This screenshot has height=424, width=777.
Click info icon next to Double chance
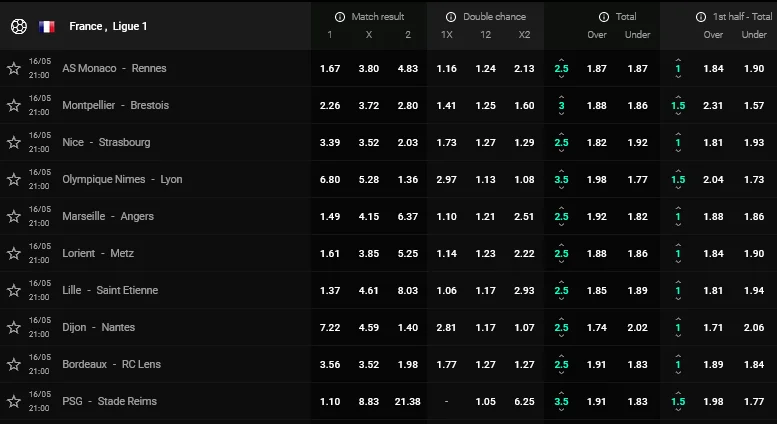click(452, 17)
